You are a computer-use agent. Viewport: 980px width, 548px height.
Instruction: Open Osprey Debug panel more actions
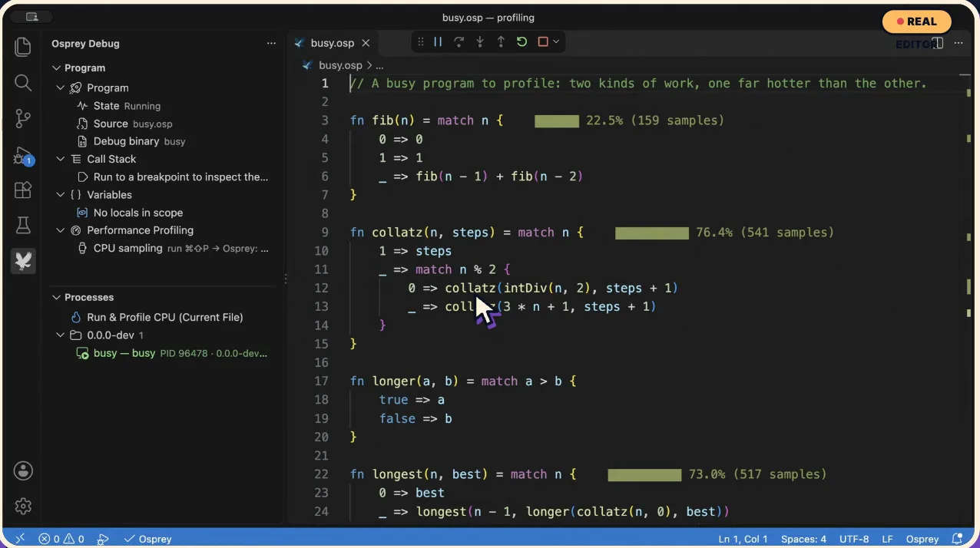click(x=271, y=44)
